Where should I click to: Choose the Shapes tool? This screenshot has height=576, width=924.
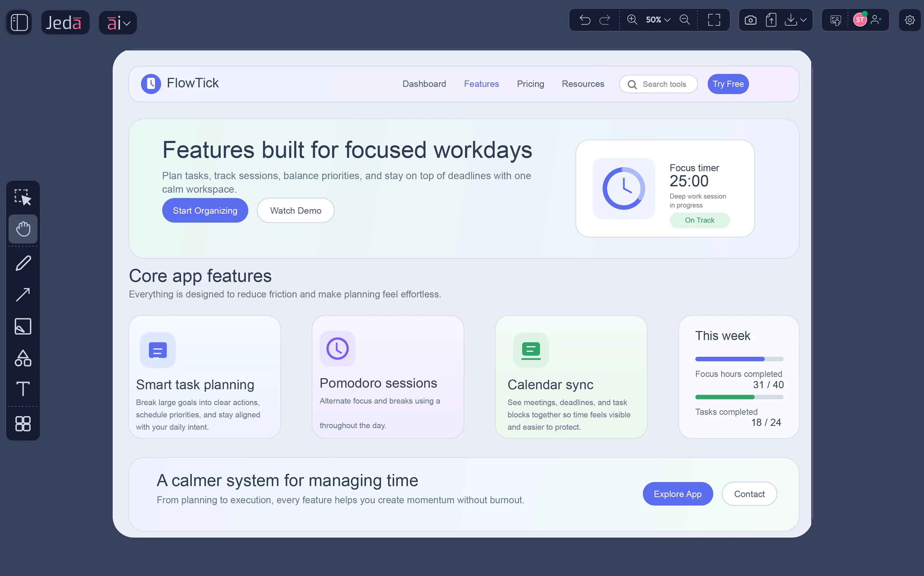(x=23, y=358)
